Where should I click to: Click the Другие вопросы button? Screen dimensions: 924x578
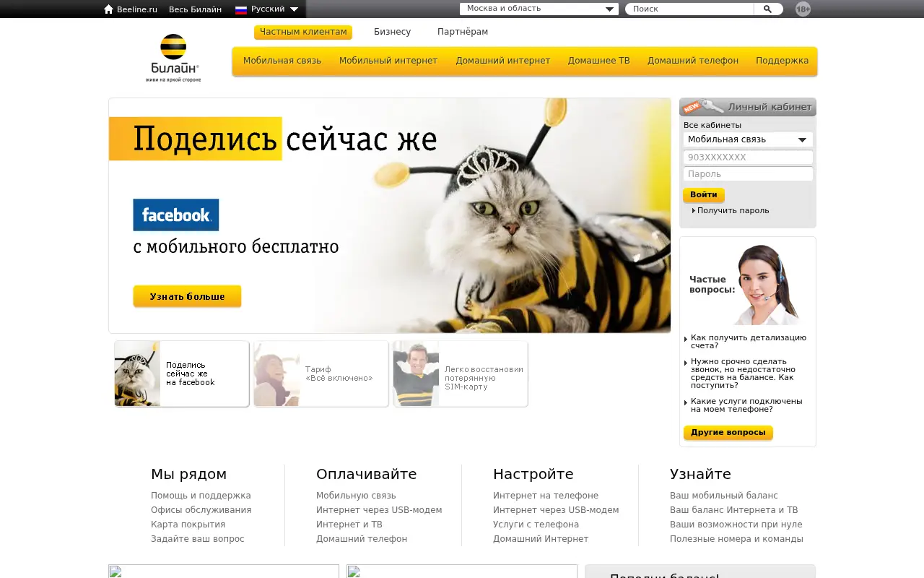point(728,433)
